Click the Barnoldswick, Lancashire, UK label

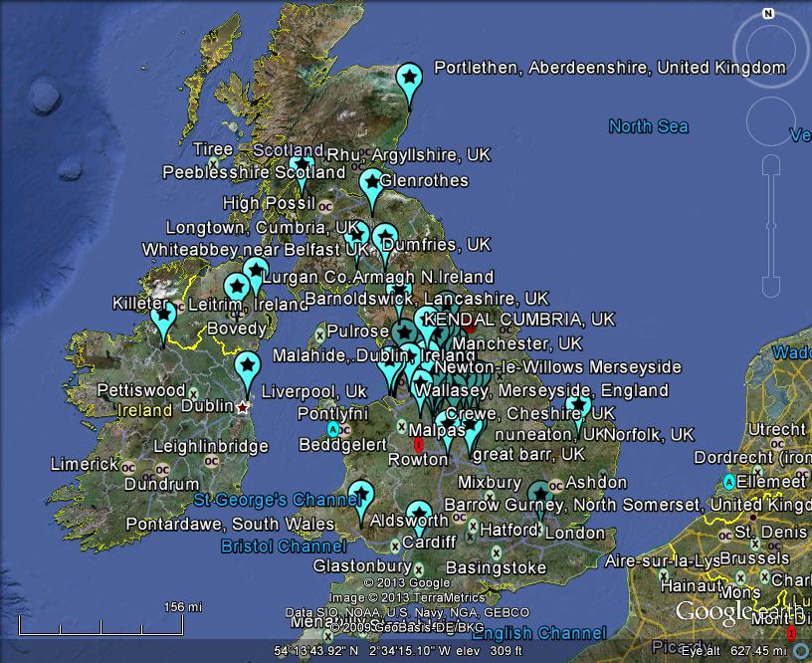point(427,299)
